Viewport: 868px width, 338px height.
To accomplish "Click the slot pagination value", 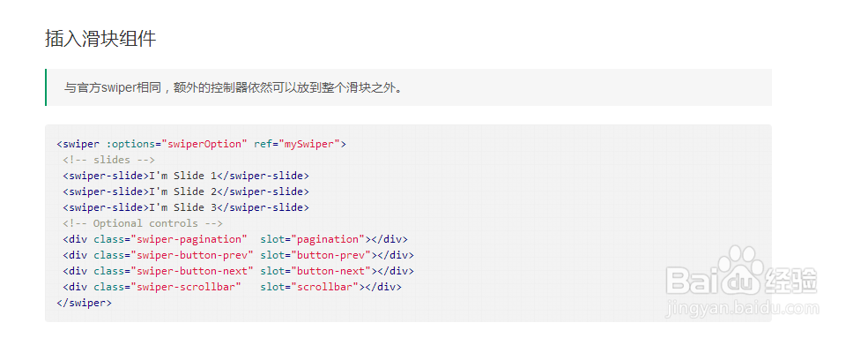I will (329, 239).
